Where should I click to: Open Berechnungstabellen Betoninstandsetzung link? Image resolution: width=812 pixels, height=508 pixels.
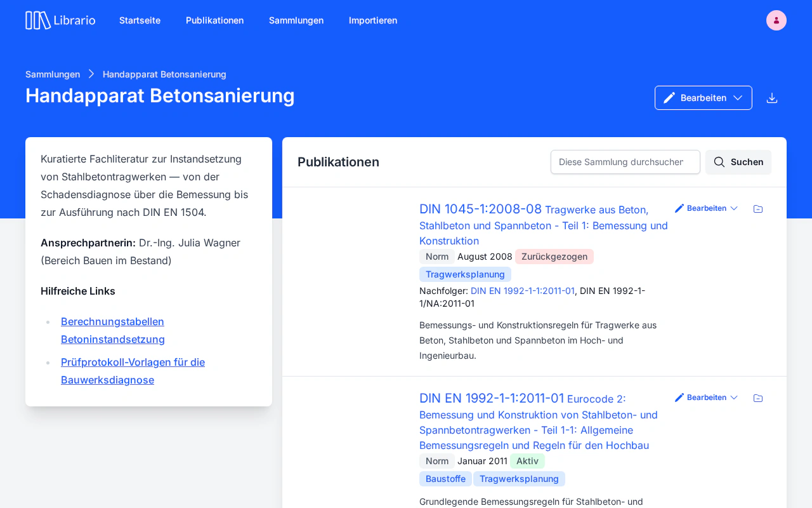[x=113, y=330]
